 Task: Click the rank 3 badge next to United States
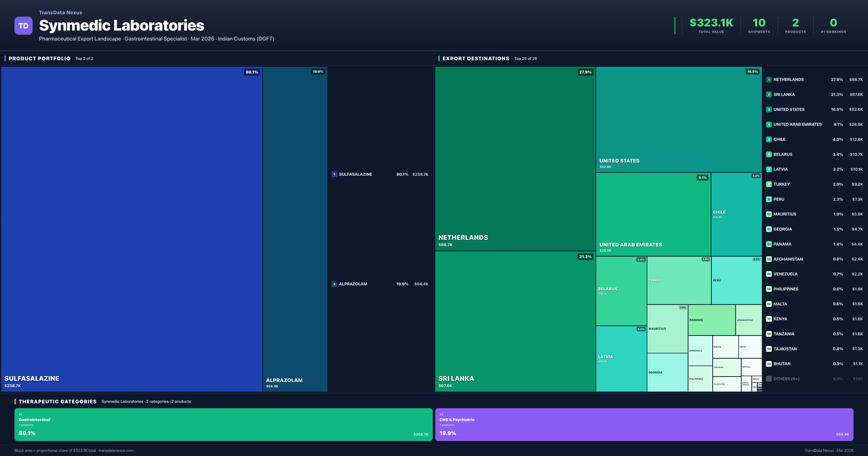[x=769, y=109]
